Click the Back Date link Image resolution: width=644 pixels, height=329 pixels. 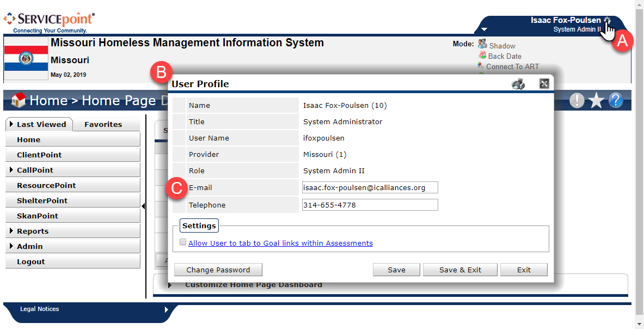coord(505,56)
